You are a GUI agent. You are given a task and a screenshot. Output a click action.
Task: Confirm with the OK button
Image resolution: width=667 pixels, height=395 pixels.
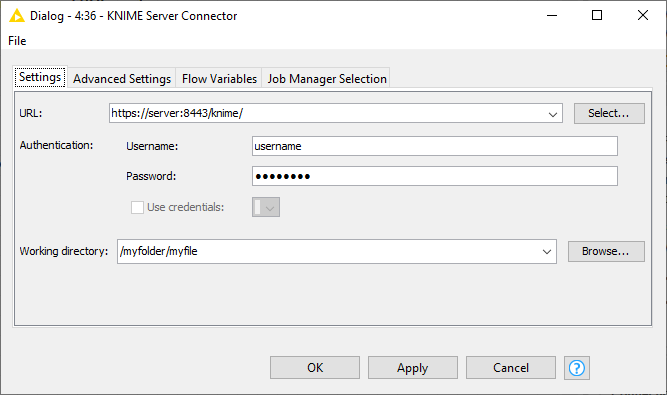click(x=315, y=367)
